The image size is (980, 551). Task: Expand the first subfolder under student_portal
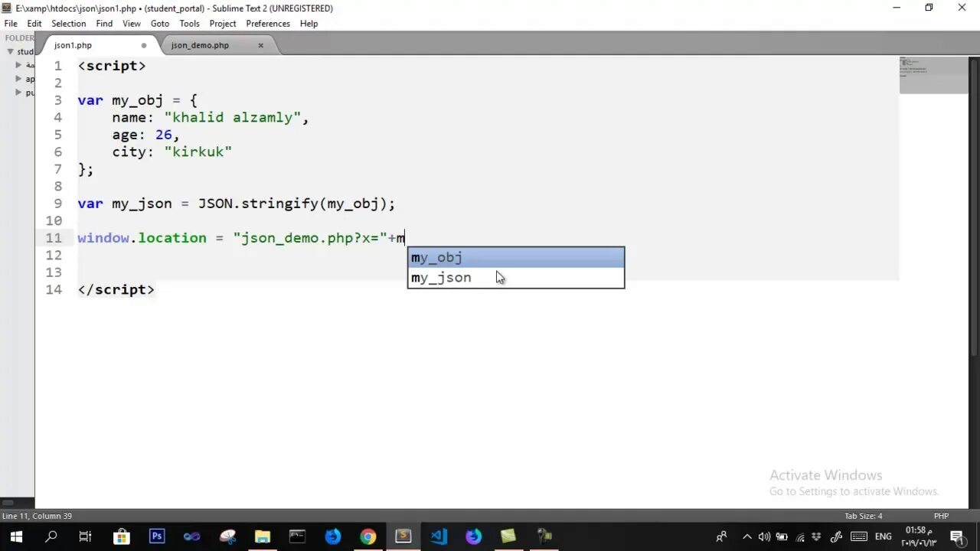(x=18, y=65)
